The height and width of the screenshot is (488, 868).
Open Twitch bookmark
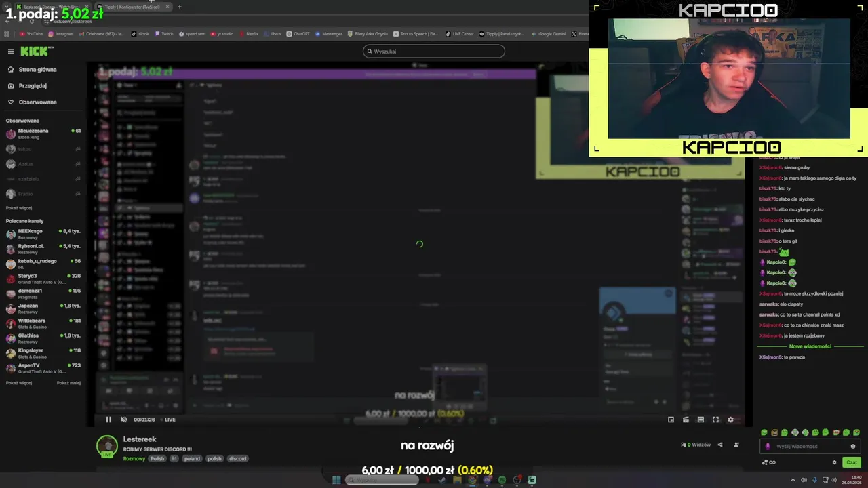pos(163,33)
